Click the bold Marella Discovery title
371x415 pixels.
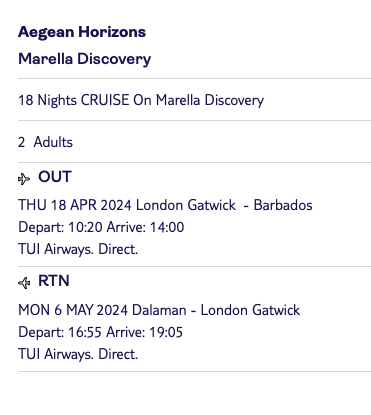coord(85,59)
